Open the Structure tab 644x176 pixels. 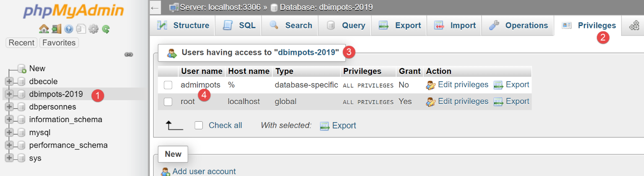tap(183, 26)
